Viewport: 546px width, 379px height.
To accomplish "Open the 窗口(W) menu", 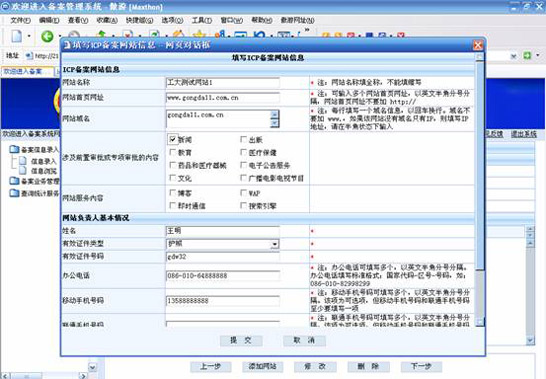I will (232, 20).
